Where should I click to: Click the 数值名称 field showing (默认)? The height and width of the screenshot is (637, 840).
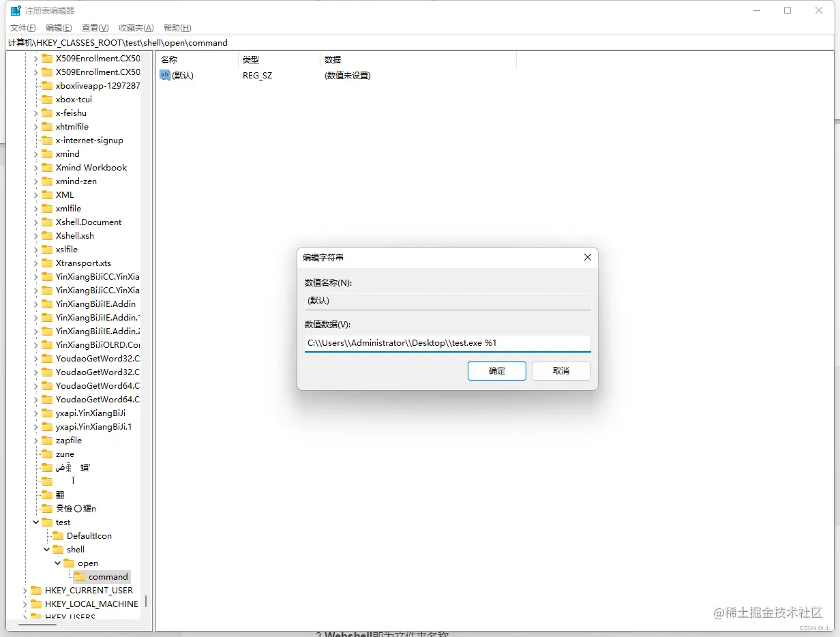pyautogui.click(x=447, y=301)
